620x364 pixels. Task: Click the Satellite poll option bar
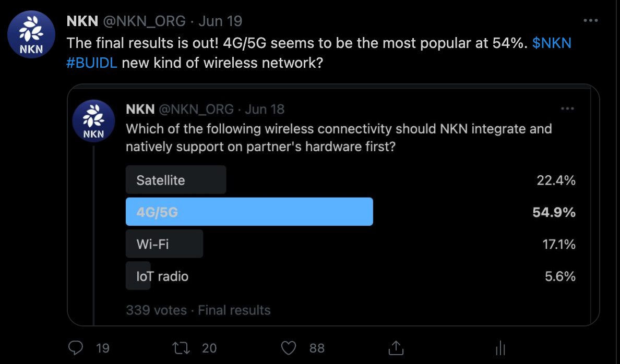click(176, 180)
